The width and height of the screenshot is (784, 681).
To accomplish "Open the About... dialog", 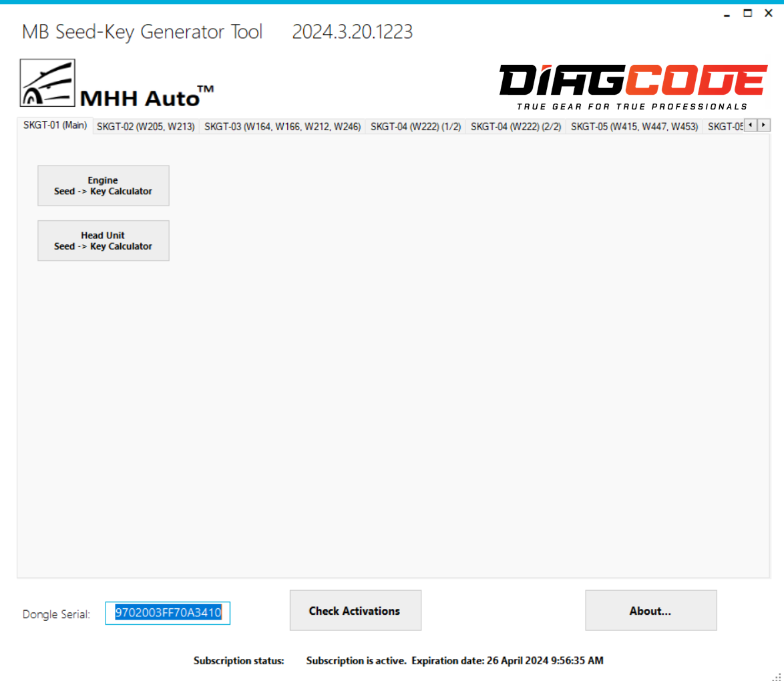I will (x=650, y=610).
